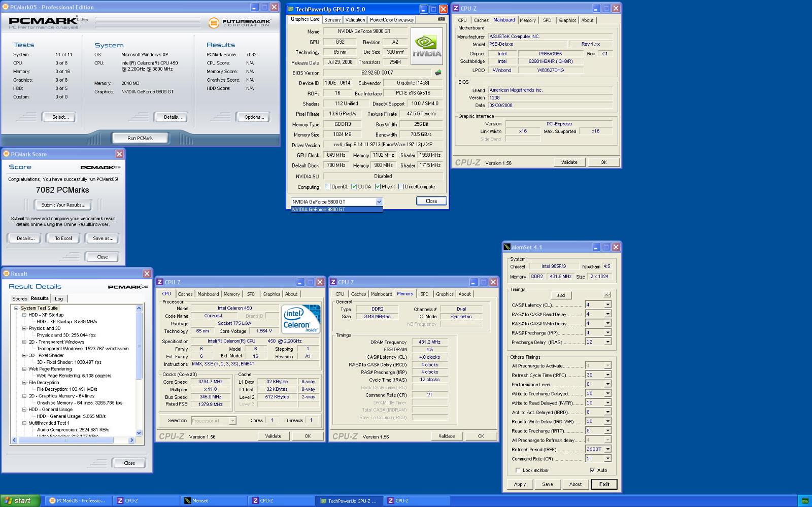Collapse HDD - XP Startup tree node
This screenshot has width=812, height=507.
[24, 315]
